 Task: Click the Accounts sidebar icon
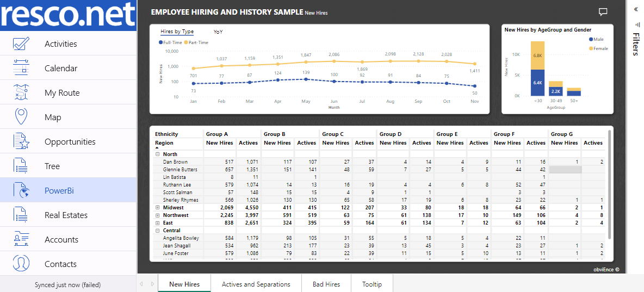point(21,239)
